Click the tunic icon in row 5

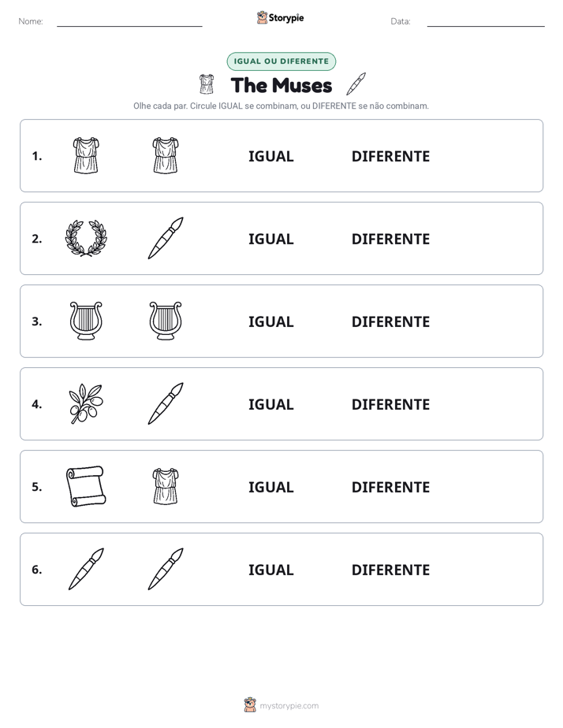(x=166, y=487)
